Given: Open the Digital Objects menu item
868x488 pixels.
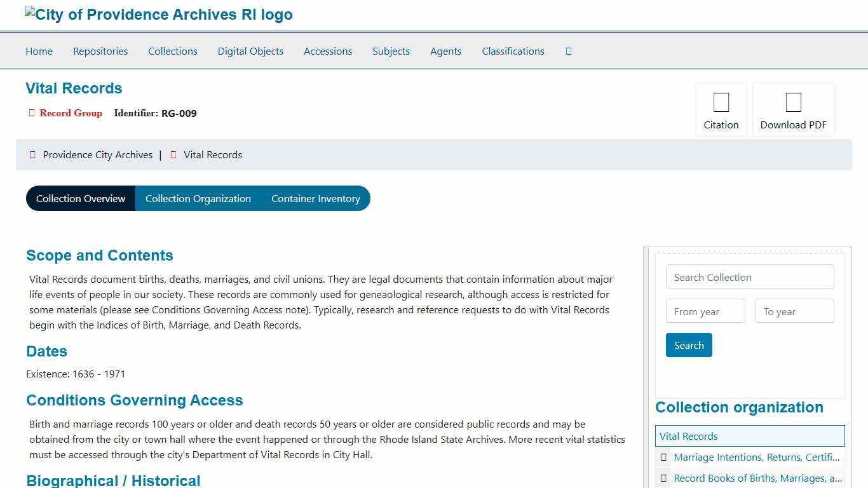Looking at the screenshot, I should pyautogui.click(x=250, y=51).
